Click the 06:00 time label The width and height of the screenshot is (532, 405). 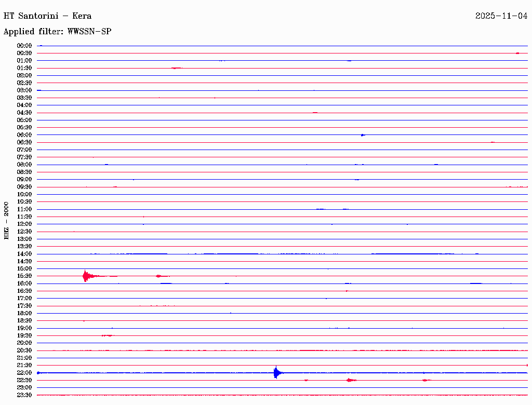point(24,135)
